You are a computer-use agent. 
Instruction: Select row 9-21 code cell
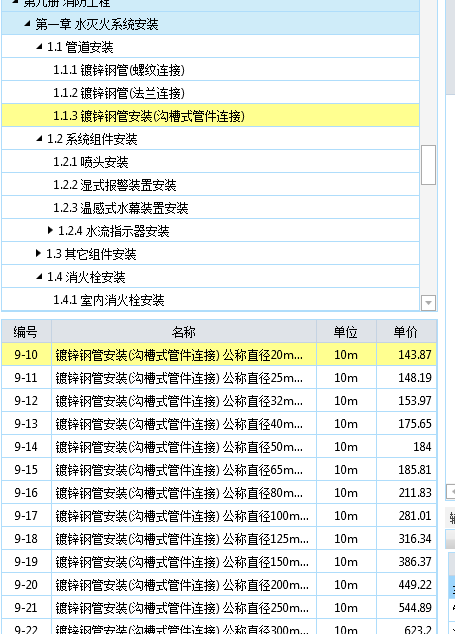[26, 608]
